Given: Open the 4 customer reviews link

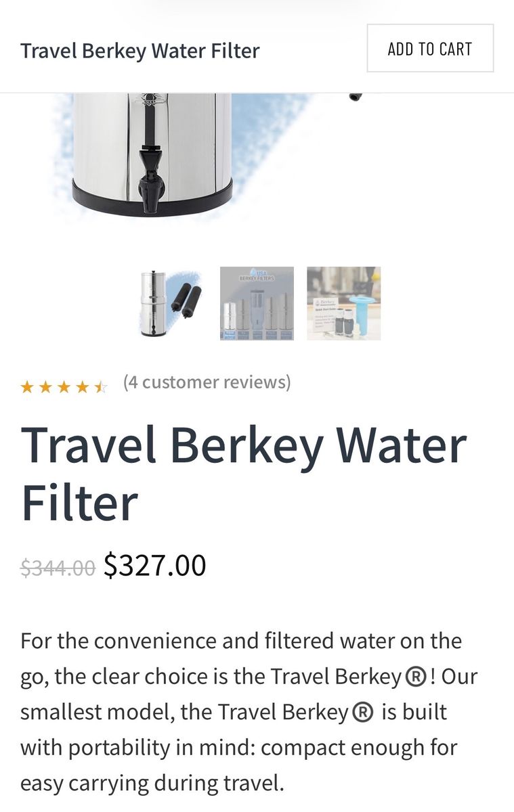Looking at the screenshot, I should [207, 382].
